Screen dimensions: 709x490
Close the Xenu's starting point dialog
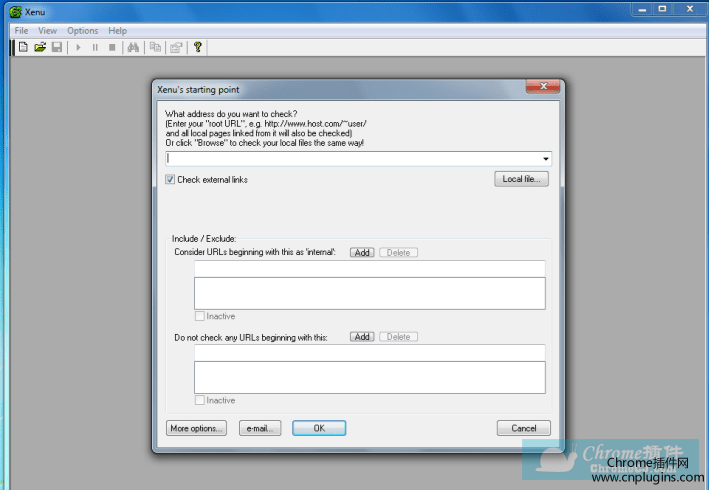(x=543, y=86)
